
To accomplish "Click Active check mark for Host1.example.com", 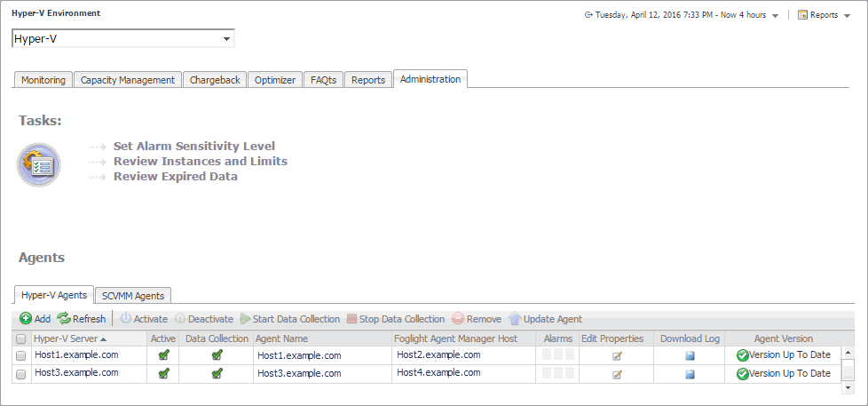I will pyautogui.click(x=163, y=355).
